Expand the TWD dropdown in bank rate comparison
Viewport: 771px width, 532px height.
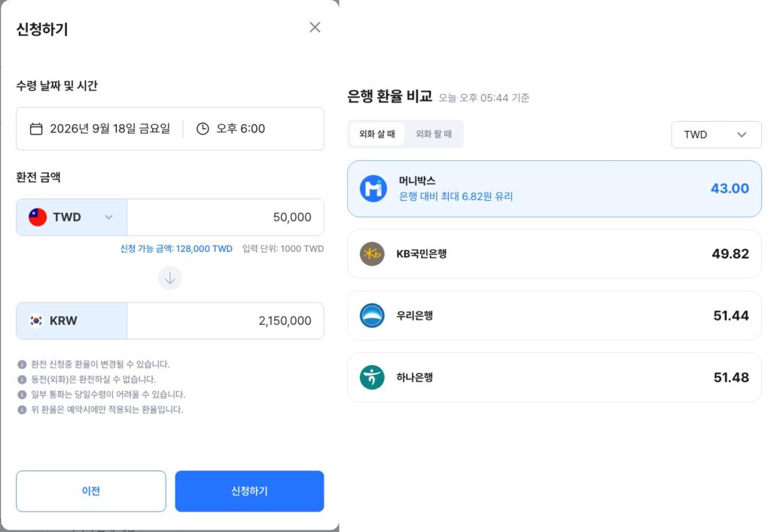tap(716, 135)
